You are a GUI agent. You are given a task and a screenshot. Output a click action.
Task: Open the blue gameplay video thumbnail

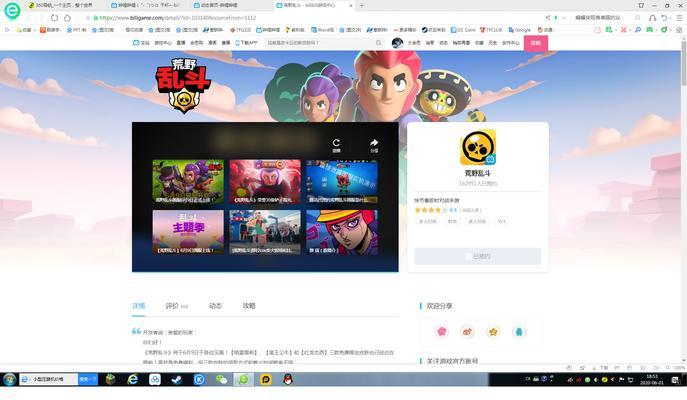point(342,182)
